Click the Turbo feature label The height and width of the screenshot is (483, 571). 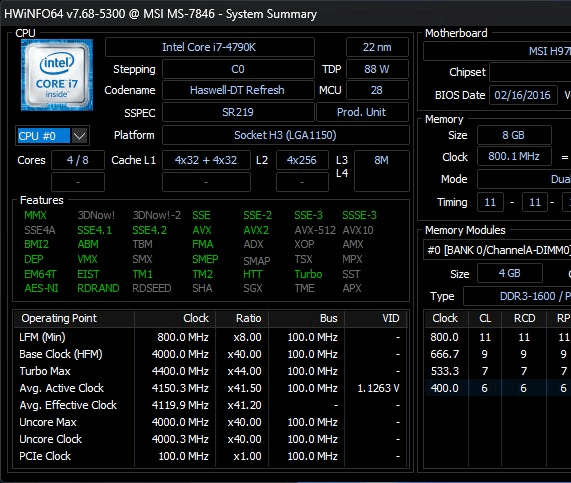308,274
